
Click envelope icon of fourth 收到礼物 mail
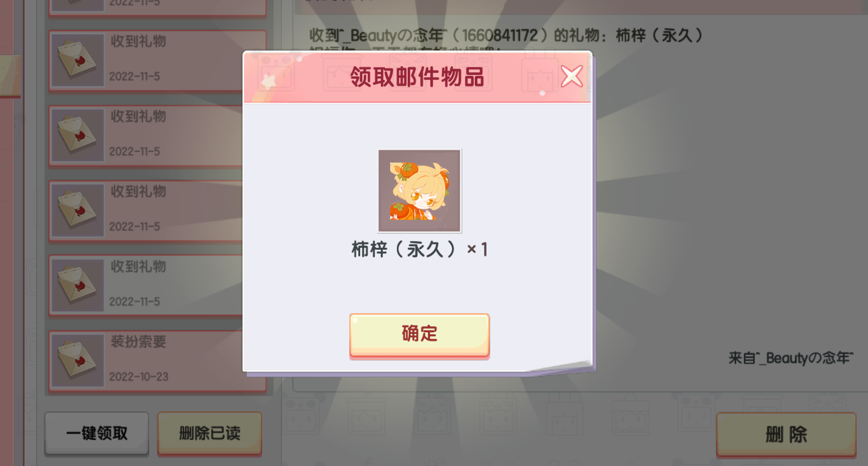point(77,285)
